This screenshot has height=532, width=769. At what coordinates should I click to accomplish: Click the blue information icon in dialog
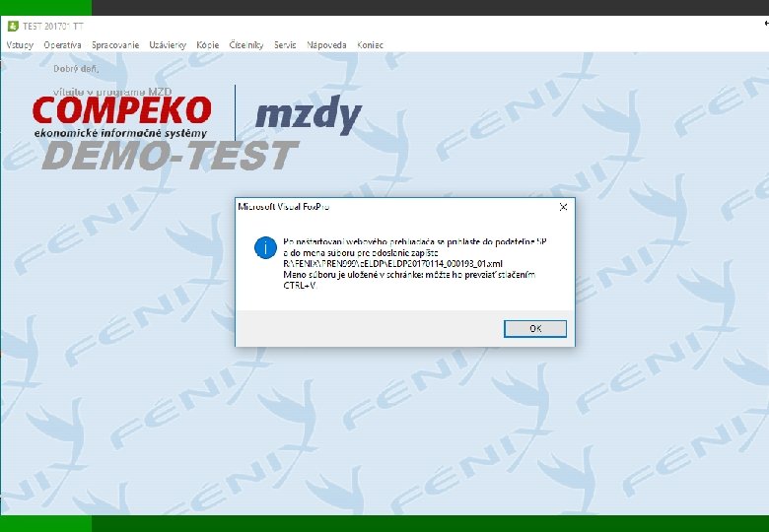click(265, 248)
